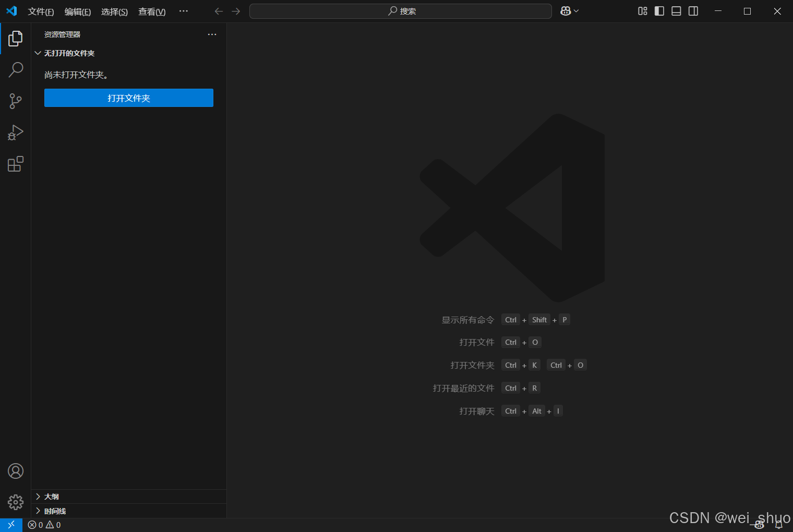Viewport: 793px width, 532px height.
Task: Show more menu items via the ellipsis
Action: (x=183, y=11)
